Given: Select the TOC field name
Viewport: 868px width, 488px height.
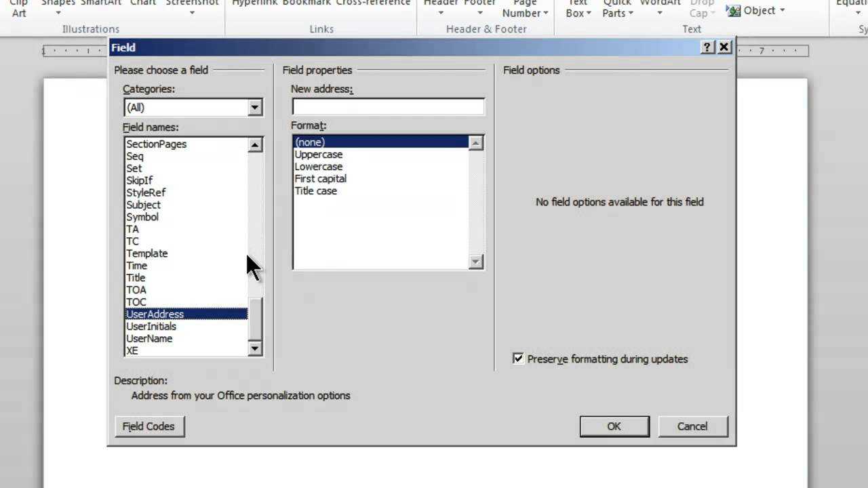Looking at the screenshot, I should coord(136,302).
